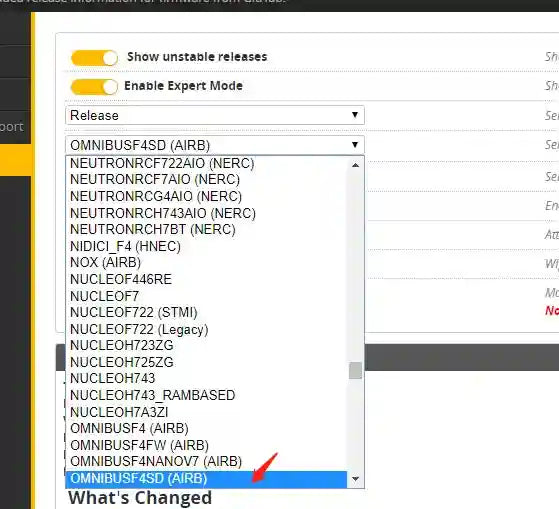Select the highlighted OMNIBUSF4SD (AIRB) entry
559x509 pixels.
tap(206, 479)
